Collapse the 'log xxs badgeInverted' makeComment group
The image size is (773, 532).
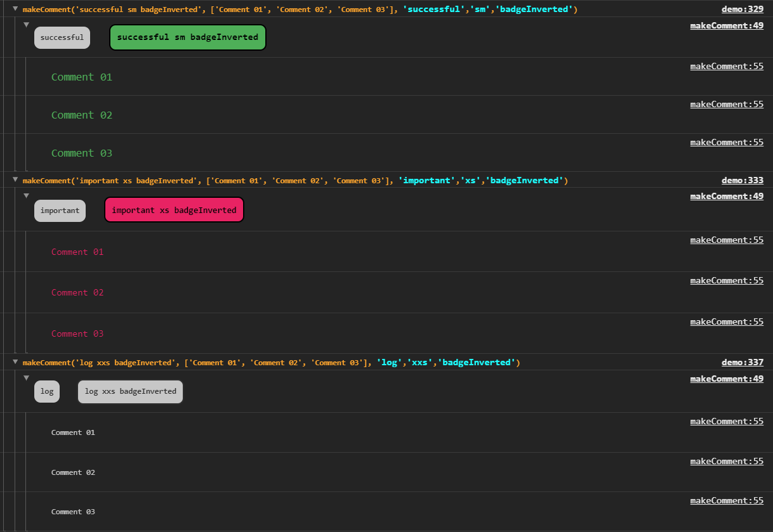pos(15,362)
